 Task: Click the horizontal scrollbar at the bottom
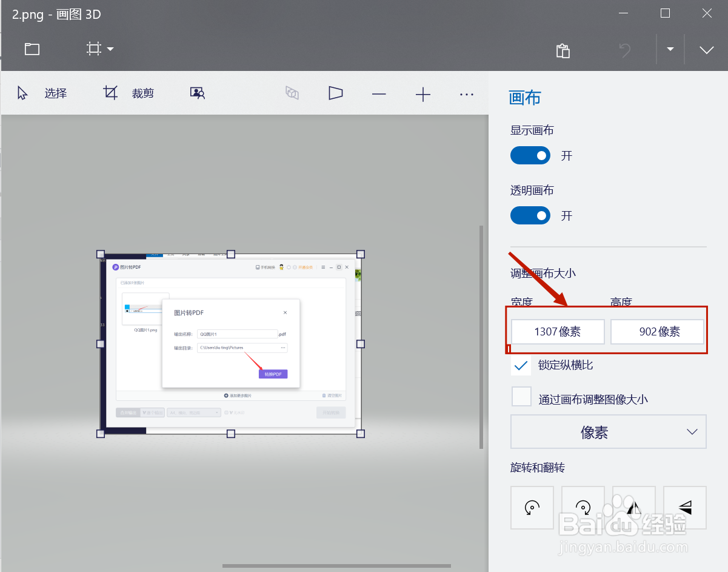click(x=336, y=566)
